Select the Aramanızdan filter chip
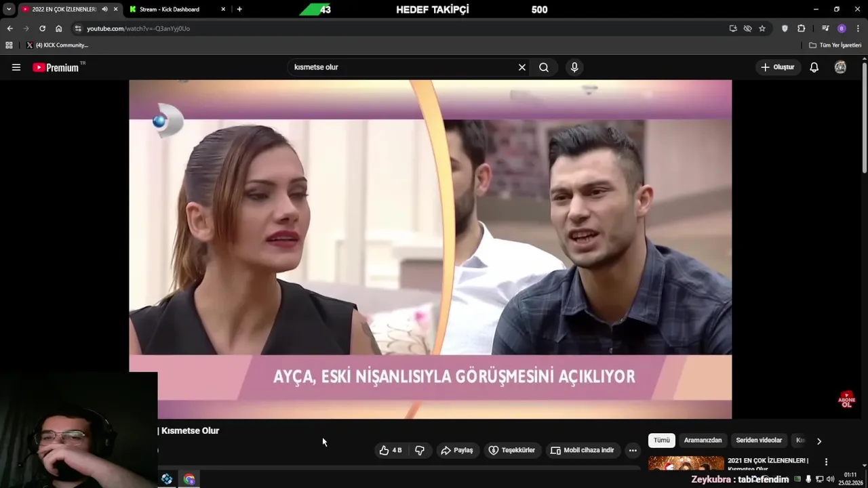 (703, 441)
